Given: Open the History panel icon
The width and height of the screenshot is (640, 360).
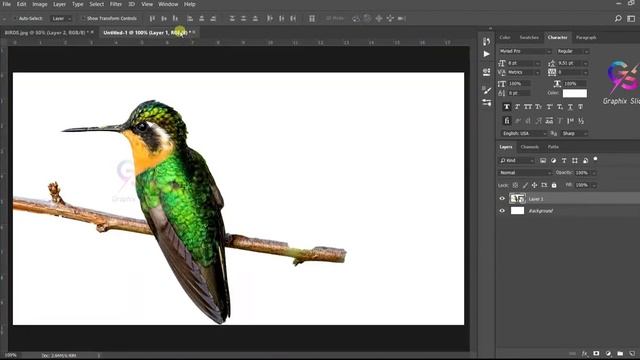Looking at the screenshot, I should pos(486,41).
